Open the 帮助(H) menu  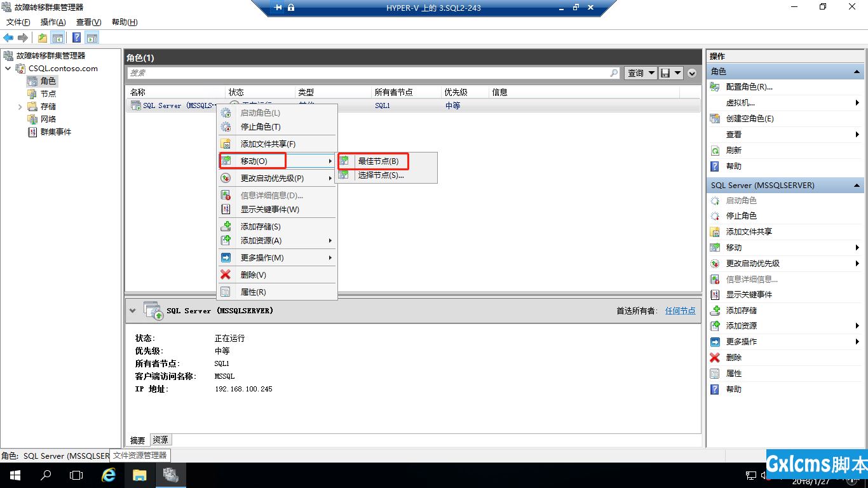click(x=125, y=22)
